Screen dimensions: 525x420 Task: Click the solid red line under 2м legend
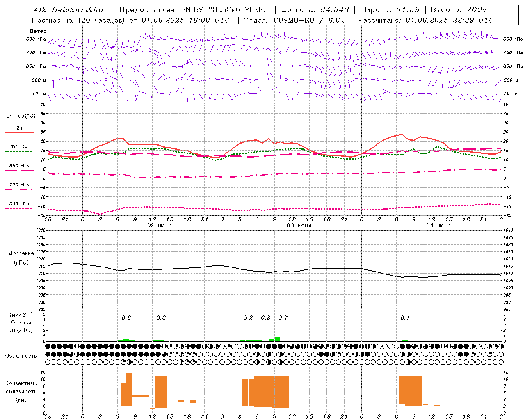tap(19, 132)
